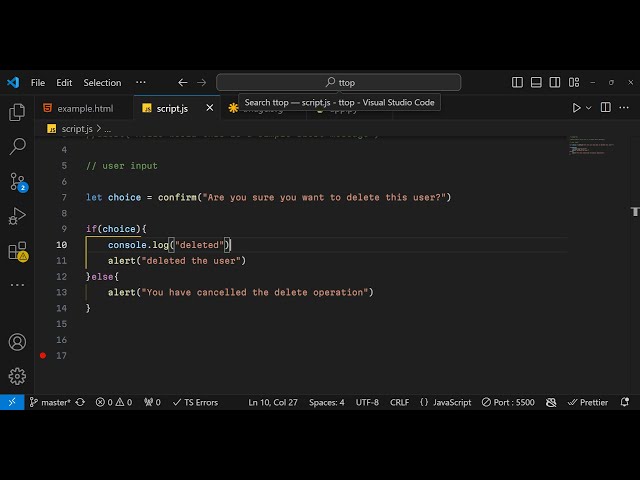The width and height of the screenshot is (640, 480).
Task: Click the ttop command center search box
Action: pos(339,83)
